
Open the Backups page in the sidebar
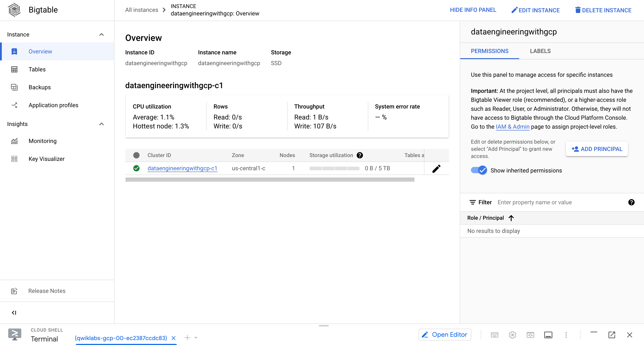click(57, 87)
